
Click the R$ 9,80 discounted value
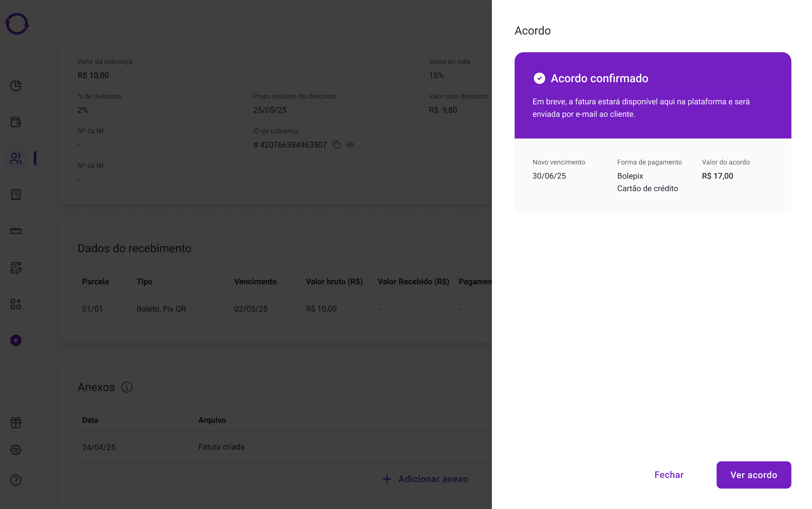point(443,110)
